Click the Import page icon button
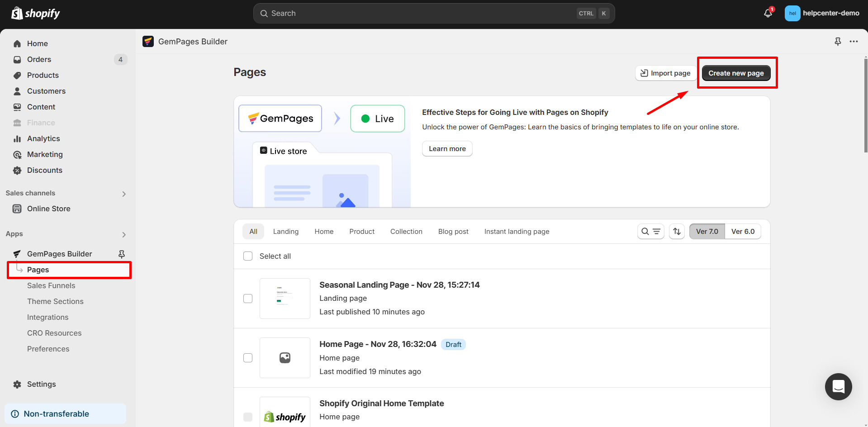The height and width of the screenshot is (427, 868). click(644, 73)
